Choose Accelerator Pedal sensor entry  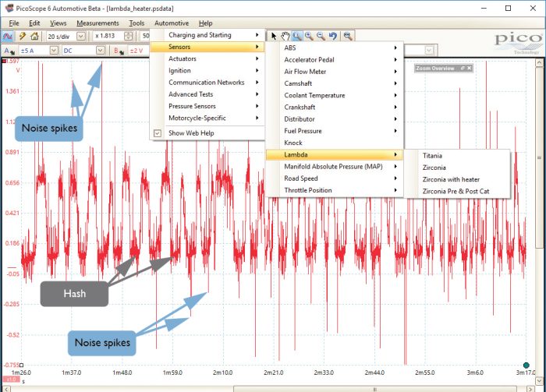(x=335, y=60)
